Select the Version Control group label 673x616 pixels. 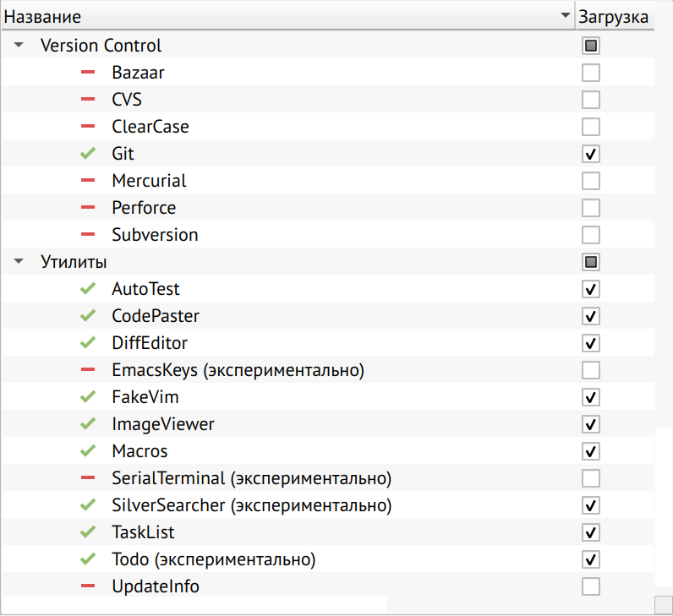coord(101,46)
